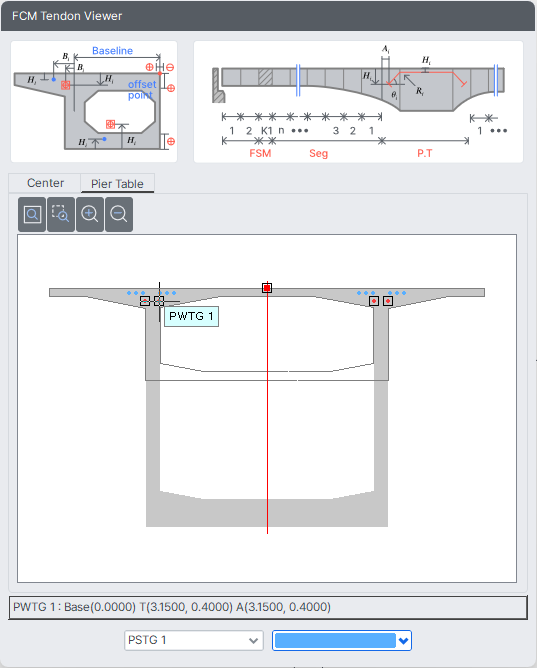Viewport: 537px width, 668px height.
Task: Click the PWTG 1 coordinates status field
Action: click(x=268, y=607)
